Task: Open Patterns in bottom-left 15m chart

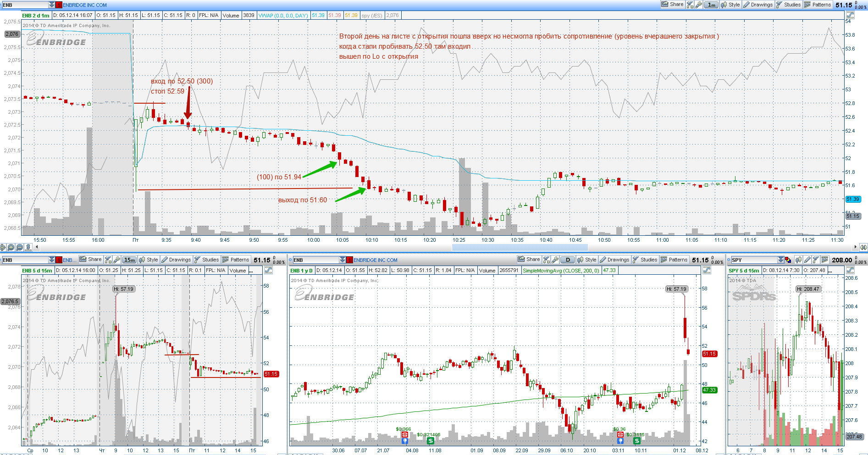Action: (x=236, y=260)
